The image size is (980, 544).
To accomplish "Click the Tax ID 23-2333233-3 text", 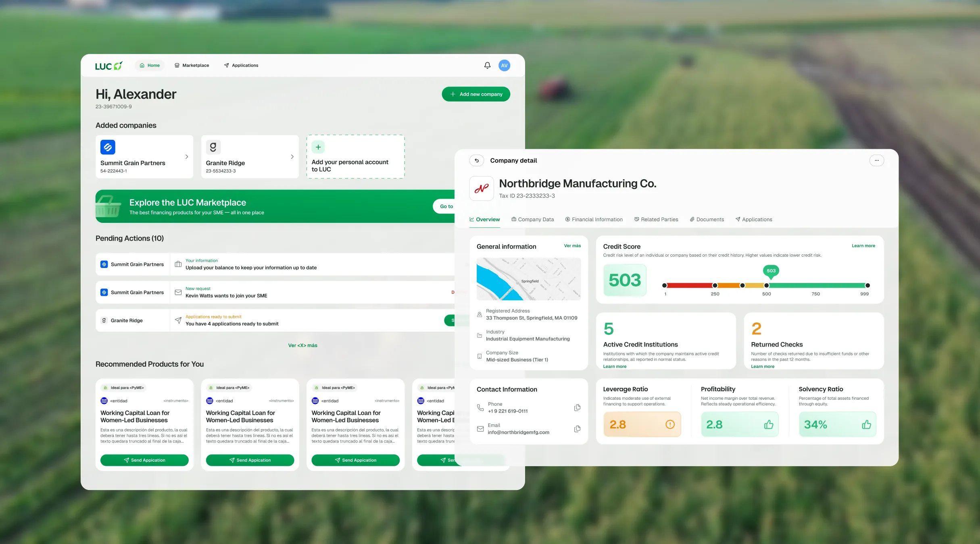I will click(527, 196).
